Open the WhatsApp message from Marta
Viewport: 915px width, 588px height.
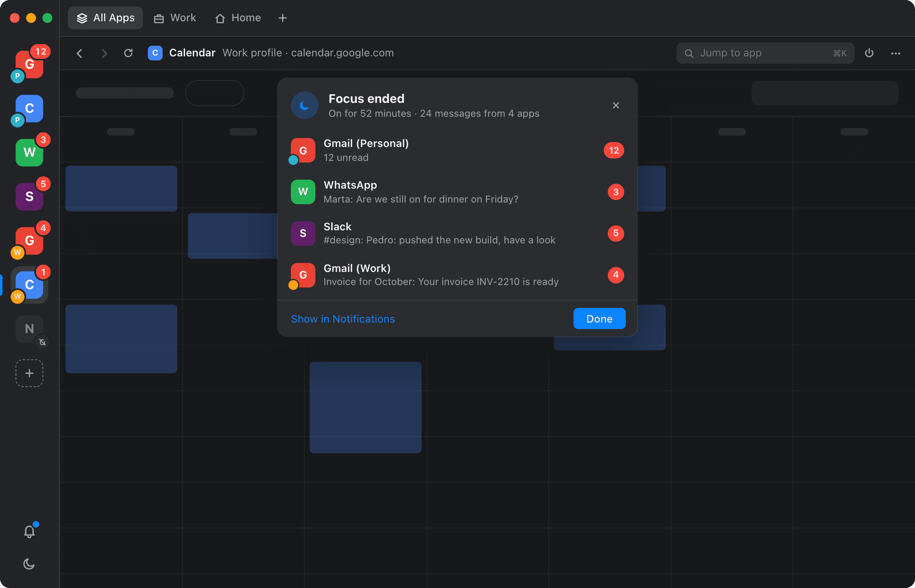457,192
